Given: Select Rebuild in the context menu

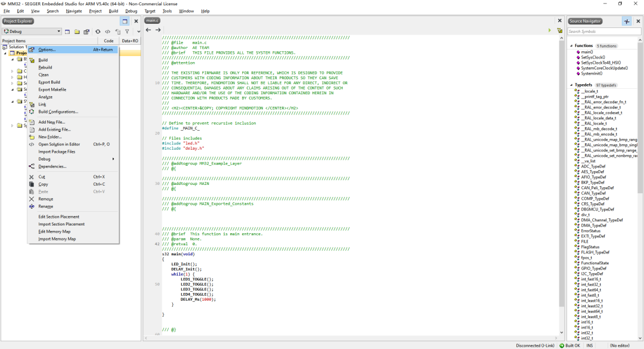Looking at the screenshot, I should click(x=73, y=67).
